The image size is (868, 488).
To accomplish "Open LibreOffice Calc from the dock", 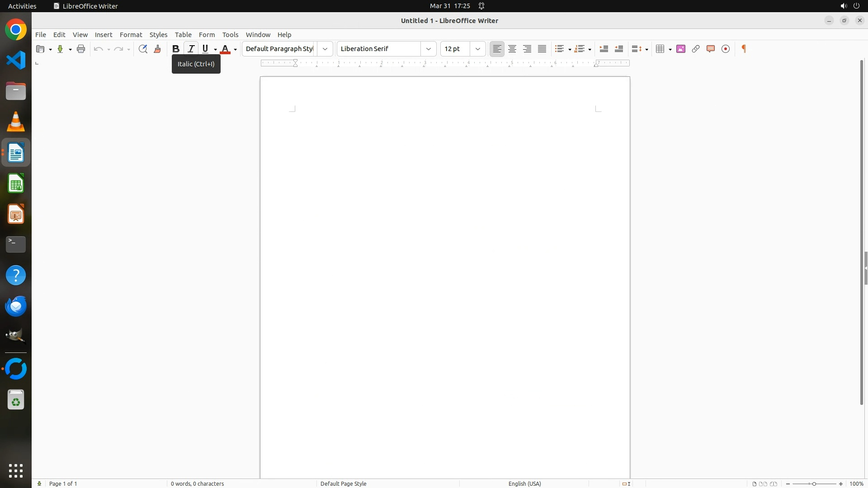I will pos(16,184).
